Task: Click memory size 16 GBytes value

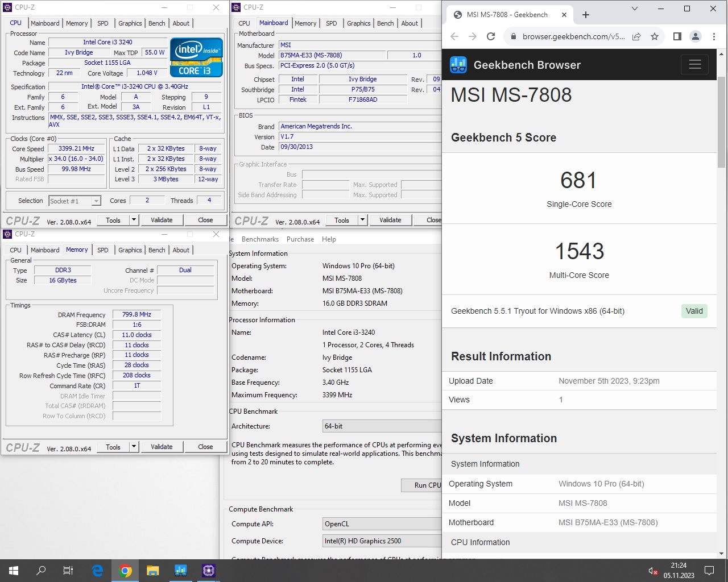Action: click(x=63, y=280)
